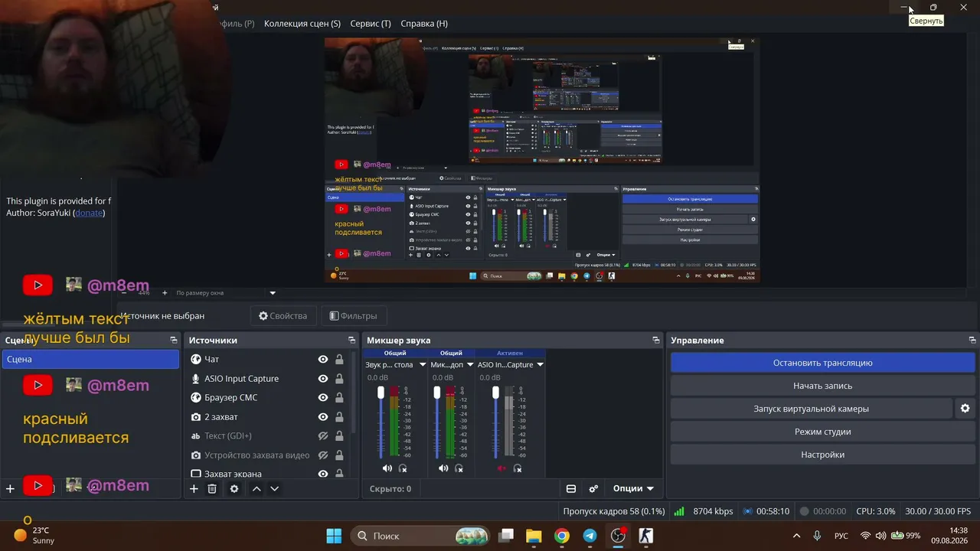Open Telegram from the taskbar
The width and height of the screenshot is (980, 551).
(x=590, y=536)
